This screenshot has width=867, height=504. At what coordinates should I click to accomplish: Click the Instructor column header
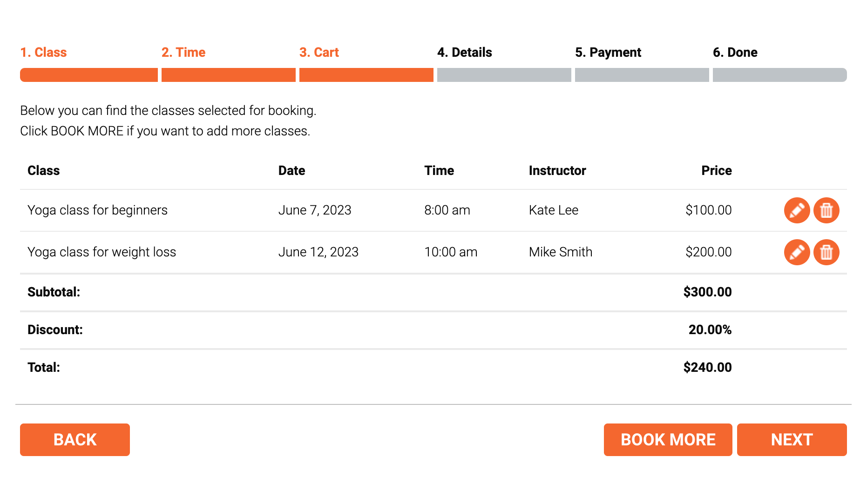tap(557, 171)
